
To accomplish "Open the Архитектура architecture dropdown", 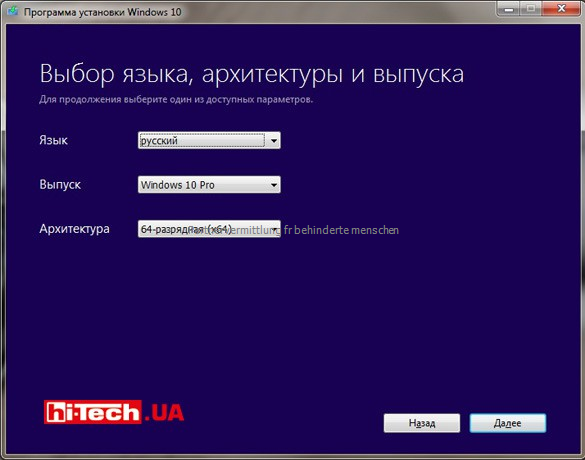I will click(x=209, y=229).
